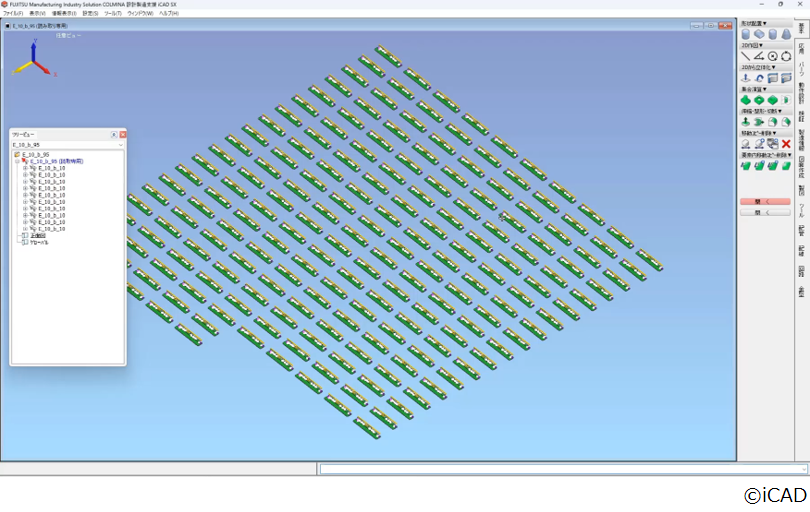Click the pink button below the tool icons
810x512 pixels.
[x=765, y=201]
